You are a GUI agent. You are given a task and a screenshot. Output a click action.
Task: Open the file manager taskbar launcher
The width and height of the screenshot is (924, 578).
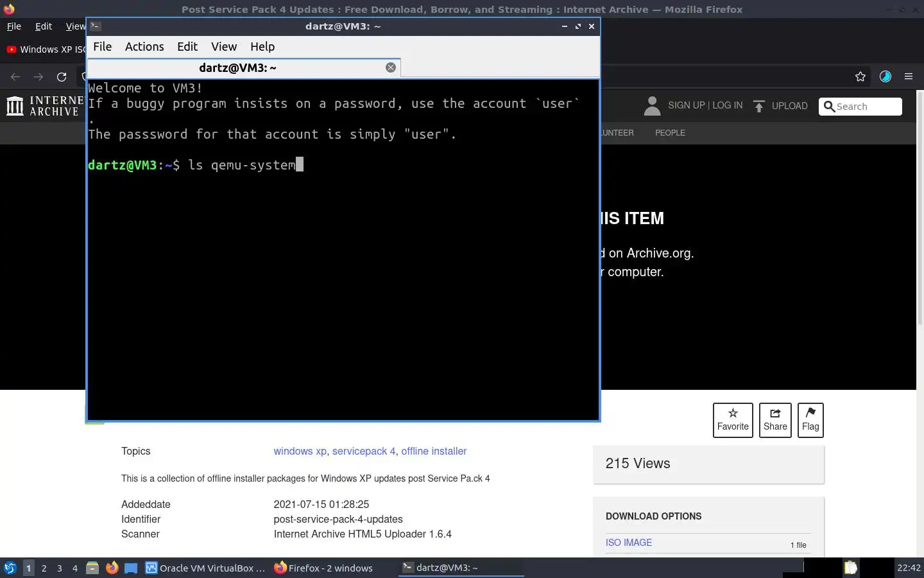coord(92,568)
